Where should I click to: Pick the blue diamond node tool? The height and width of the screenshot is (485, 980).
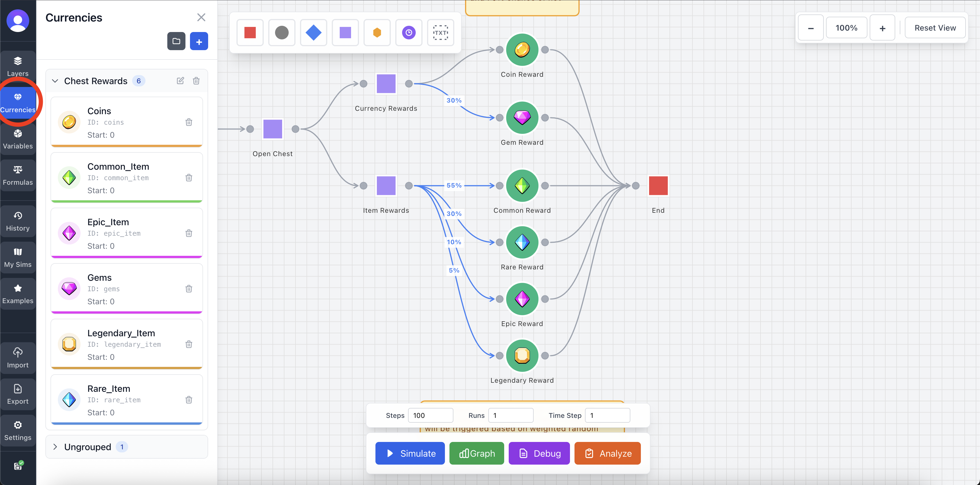(x=313, y=33)
